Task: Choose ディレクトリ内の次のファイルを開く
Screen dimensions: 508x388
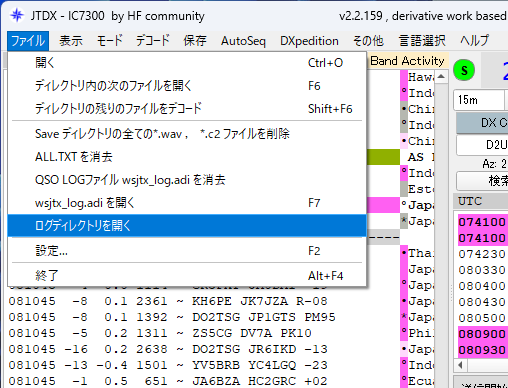Action: point(187,86)
